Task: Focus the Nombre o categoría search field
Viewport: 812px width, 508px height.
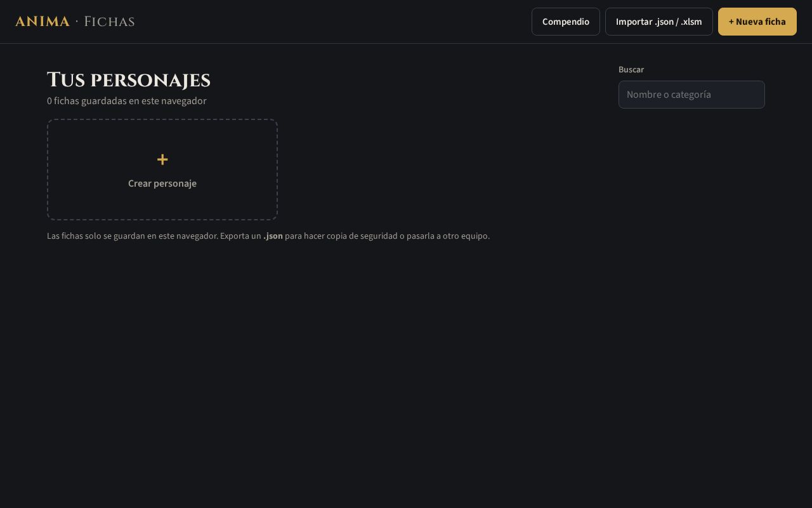Action: tap(691, 95)
